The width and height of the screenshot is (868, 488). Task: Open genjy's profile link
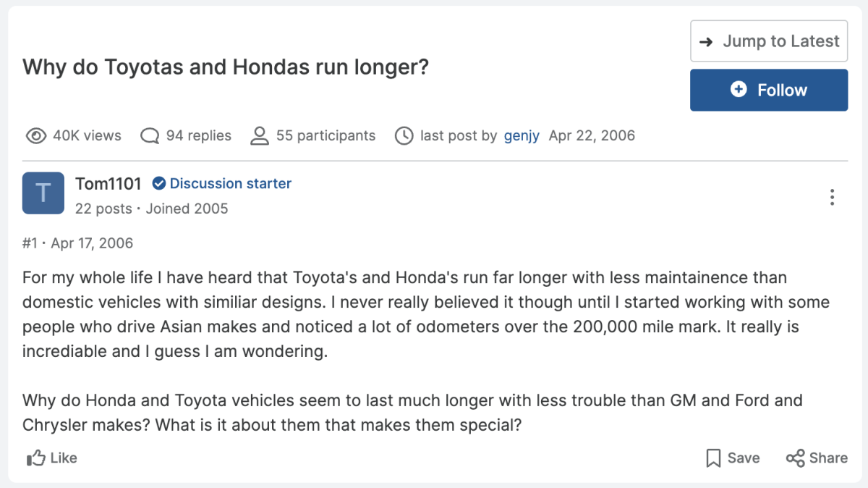[522, 135]
